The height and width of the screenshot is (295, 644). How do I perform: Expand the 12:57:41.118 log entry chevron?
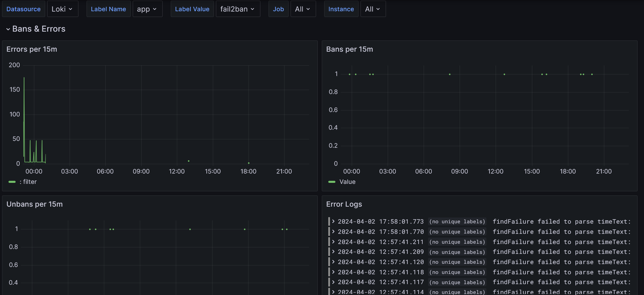pyautogui.click(x=333, y=272)
